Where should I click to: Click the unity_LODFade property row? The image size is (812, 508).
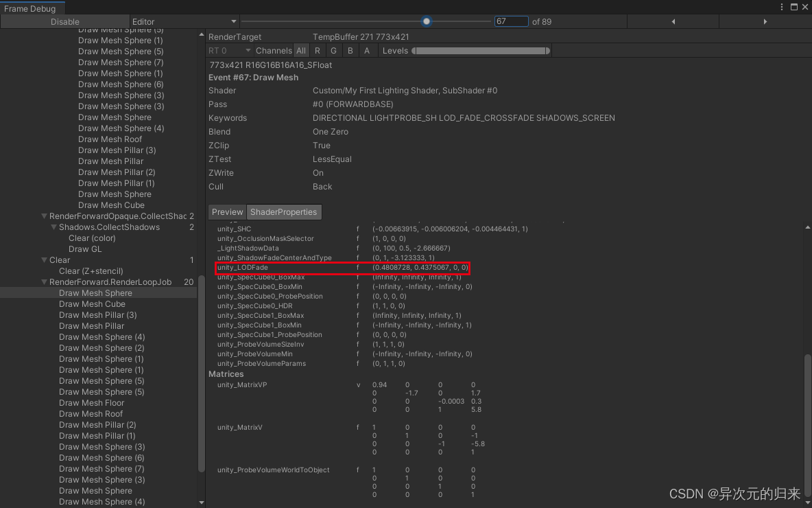tap(342, 268)
